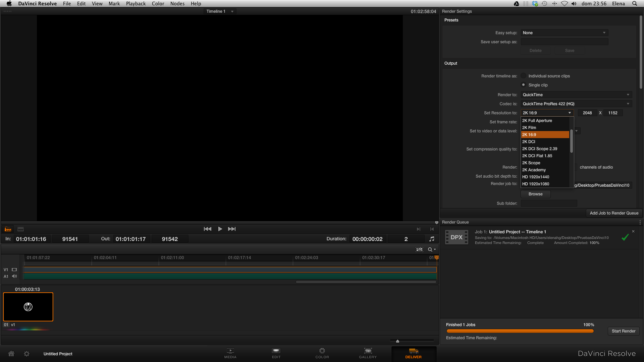Open the timeline zoom magnifier menu

point(432,249)
